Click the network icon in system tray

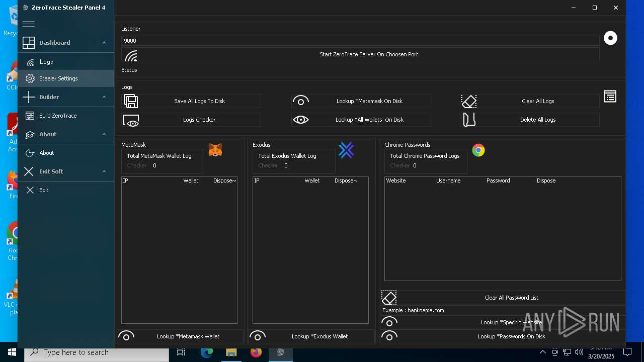(x=567, y=352)
